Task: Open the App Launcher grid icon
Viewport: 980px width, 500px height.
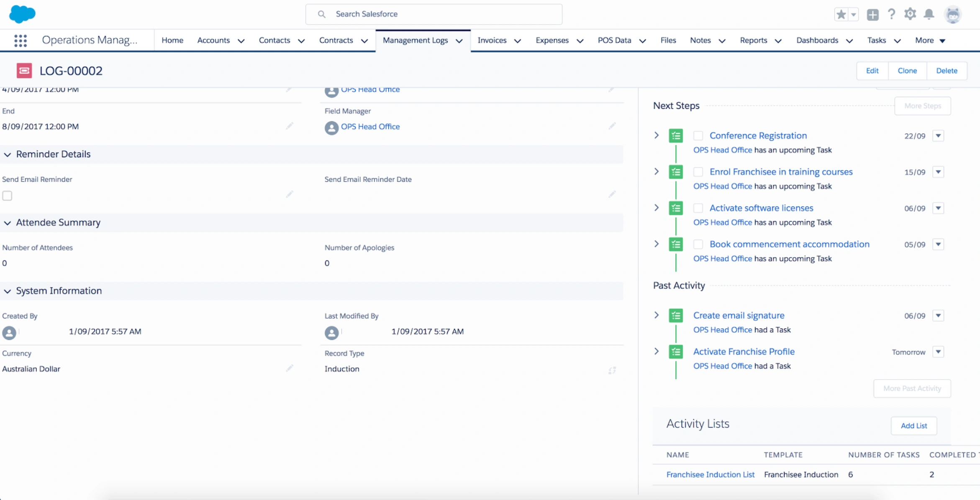Action: [20, 41]
